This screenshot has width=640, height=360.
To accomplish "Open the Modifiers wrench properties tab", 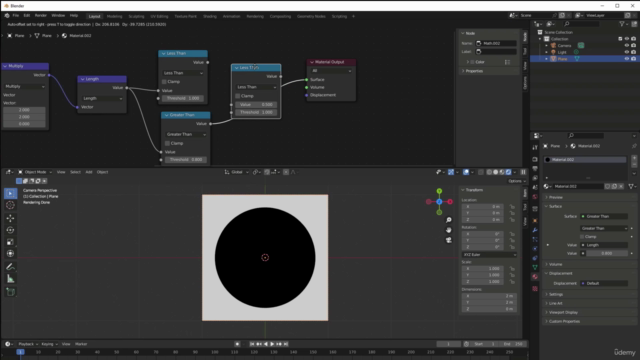I will tap(535, 230).
